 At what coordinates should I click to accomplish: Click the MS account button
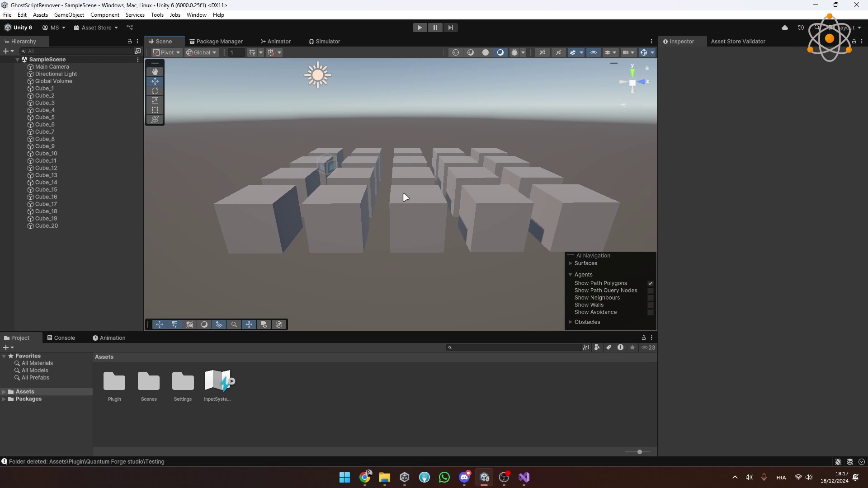coord(54,28)
